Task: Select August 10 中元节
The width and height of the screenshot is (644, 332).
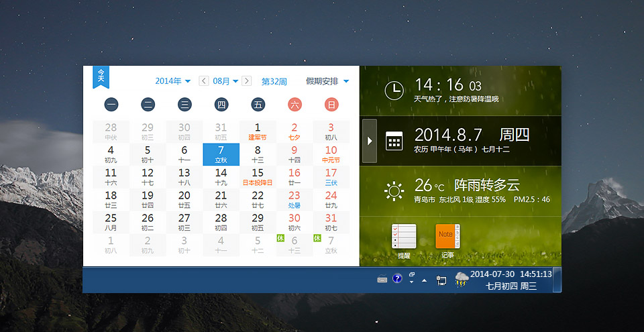Action: tap(331, 154)
